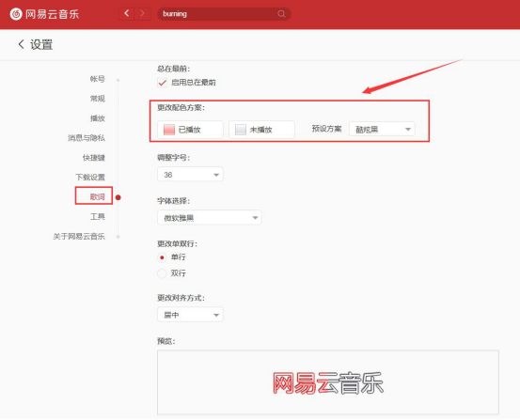
Task: Select the 双行 radio button
Action: (162, 273)
